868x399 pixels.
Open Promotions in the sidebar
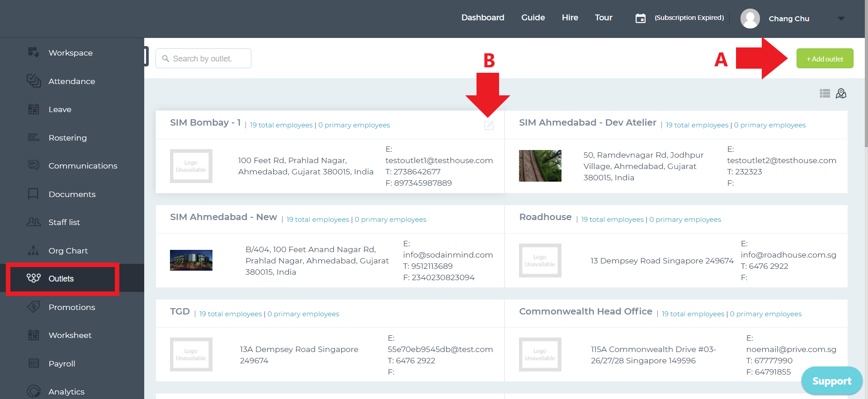pyautogui.click(x=72, y=307)
